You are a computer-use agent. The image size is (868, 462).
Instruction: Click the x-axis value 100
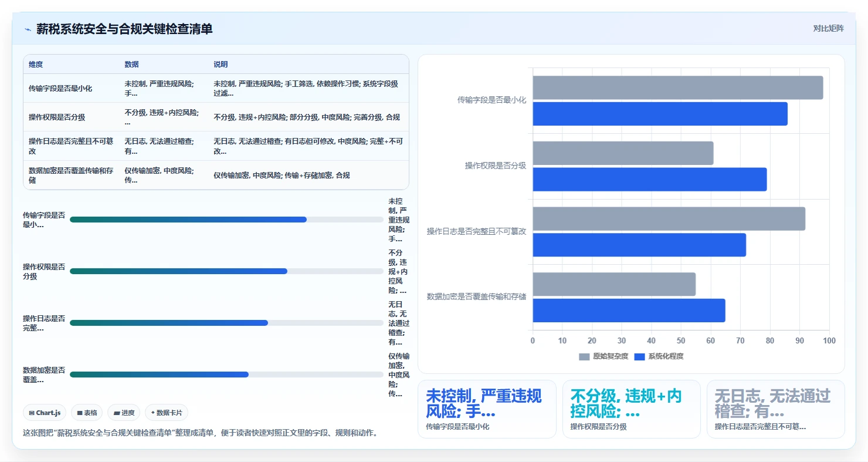pos(829,341)
